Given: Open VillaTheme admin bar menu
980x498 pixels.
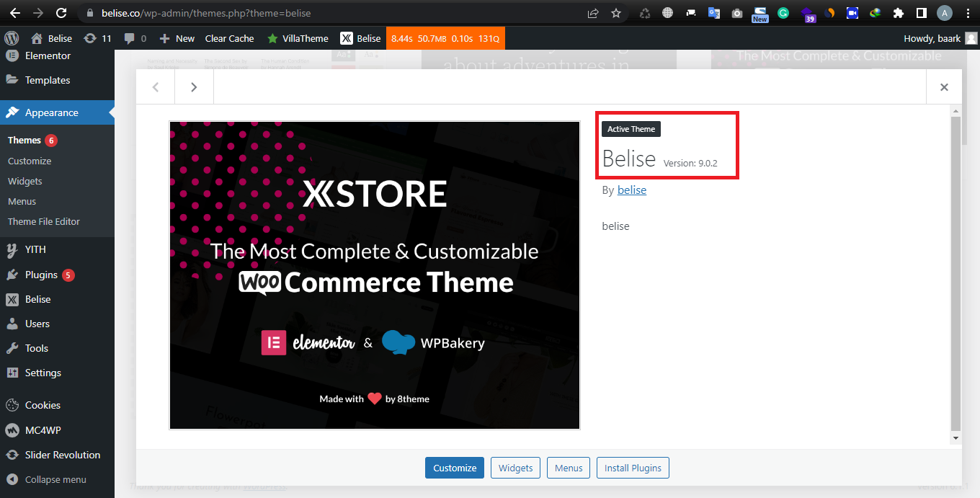Looking at the screenshot, I should click(x=298, y=38).
